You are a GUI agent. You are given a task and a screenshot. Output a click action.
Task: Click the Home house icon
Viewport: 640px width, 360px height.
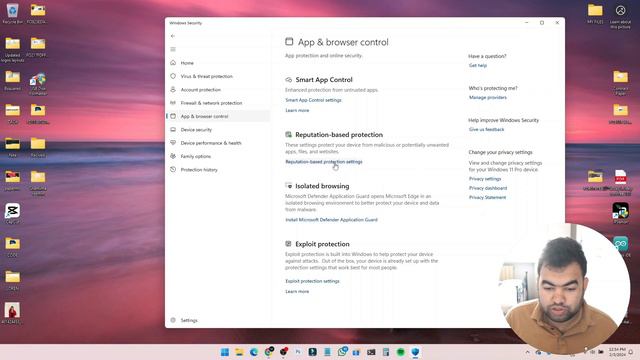coord(173,63)
